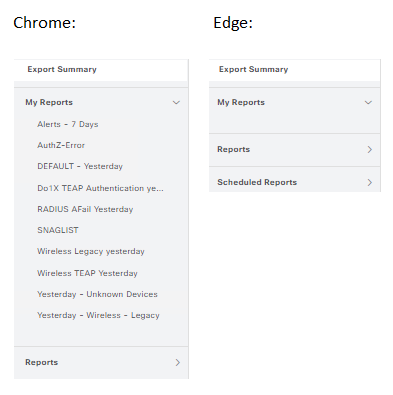Collapse My Reports chevron in Chrome panel
This screenshot has width=393, height=395.
176,102
